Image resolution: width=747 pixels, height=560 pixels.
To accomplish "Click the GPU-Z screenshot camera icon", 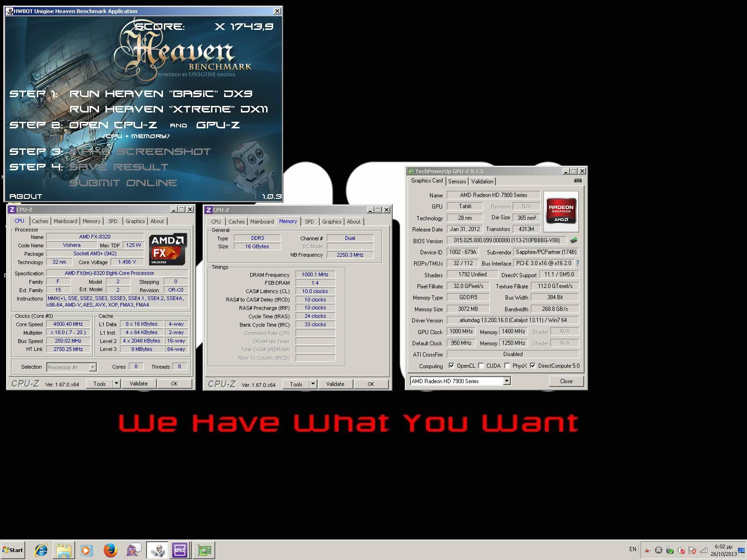I will [578, 181].
